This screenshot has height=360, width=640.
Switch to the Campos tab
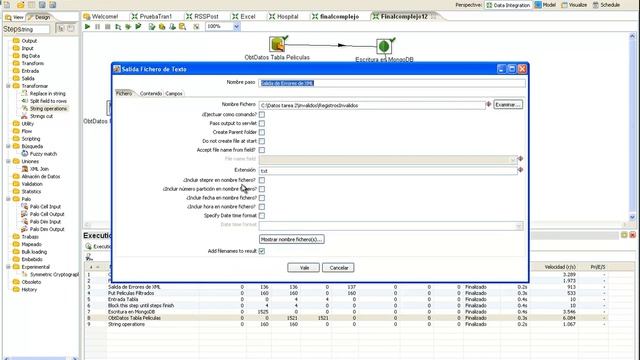pos(174,93)
